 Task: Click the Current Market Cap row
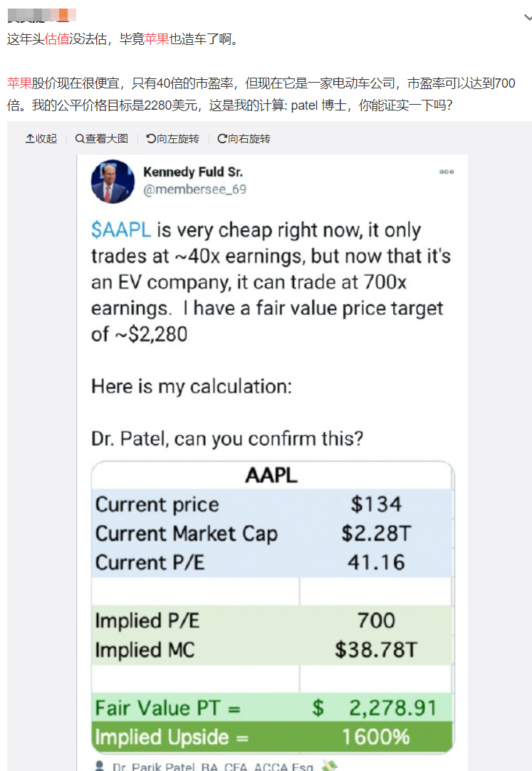pyautogui.click(x=272, y=534)
